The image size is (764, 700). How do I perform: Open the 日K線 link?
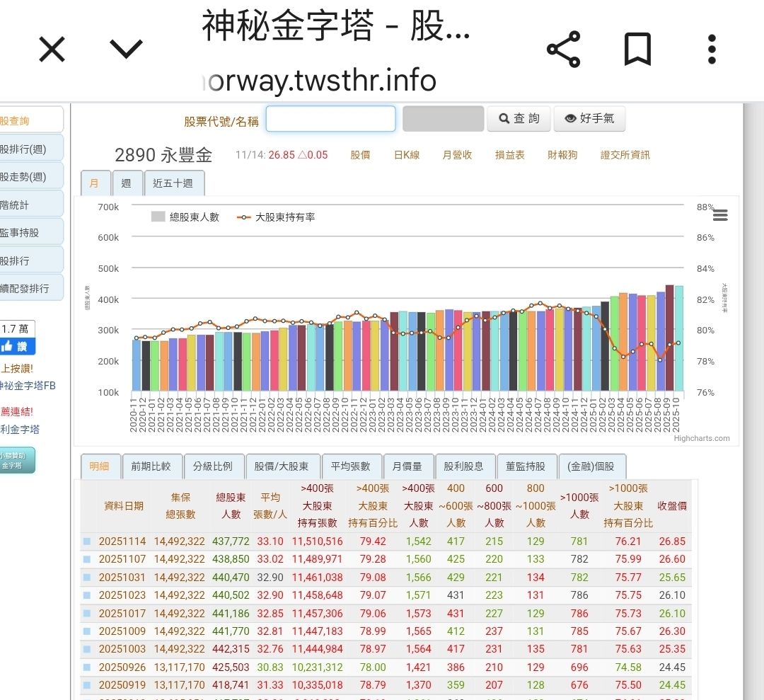click(x=406, y=154)
